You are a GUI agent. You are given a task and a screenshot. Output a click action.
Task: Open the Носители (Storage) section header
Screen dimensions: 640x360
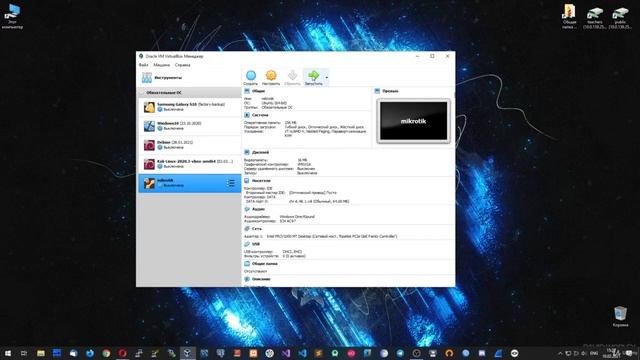pos(261,180)
